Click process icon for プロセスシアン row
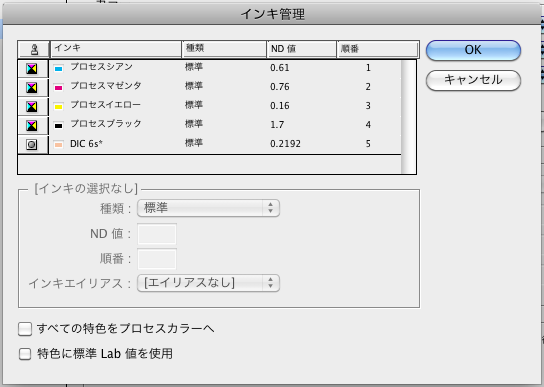Image resolution: width=544 pixels, height=387 pixels. (32, 69)
